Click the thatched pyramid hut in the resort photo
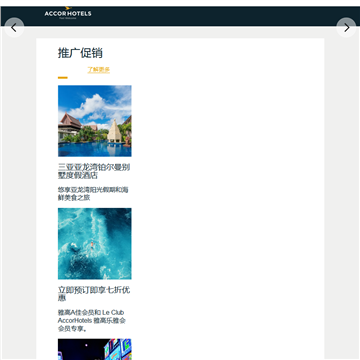This screenshot has width=360, height=360. coord(114,131)
